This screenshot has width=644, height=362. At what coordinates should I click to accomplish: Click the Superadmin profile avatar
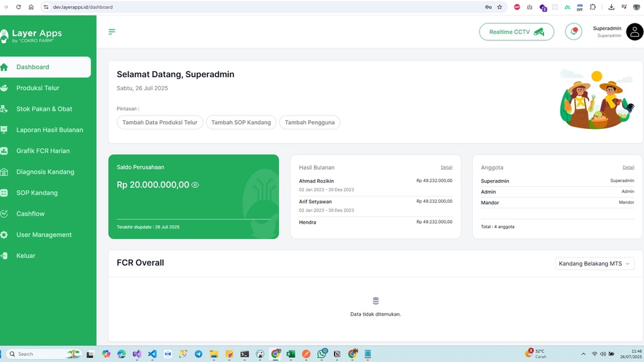click(x=634, y=32)
